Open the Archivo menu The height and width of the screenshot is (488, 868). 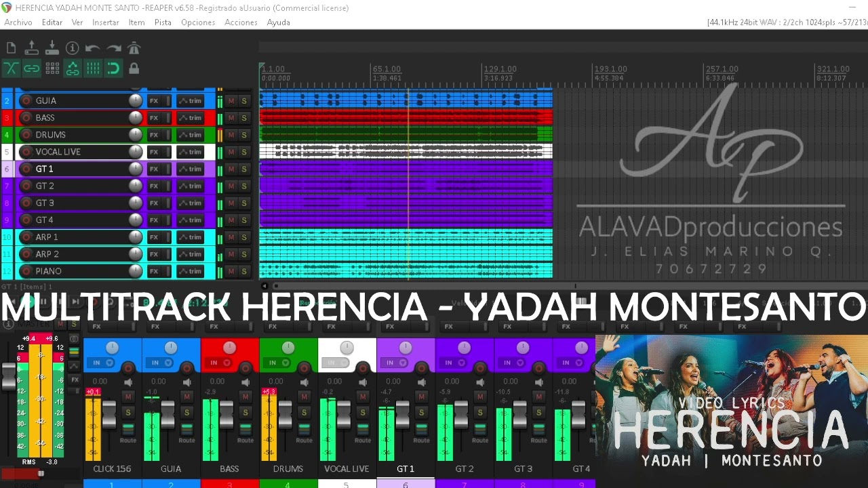pyautogui.click(x=18, y=22)
